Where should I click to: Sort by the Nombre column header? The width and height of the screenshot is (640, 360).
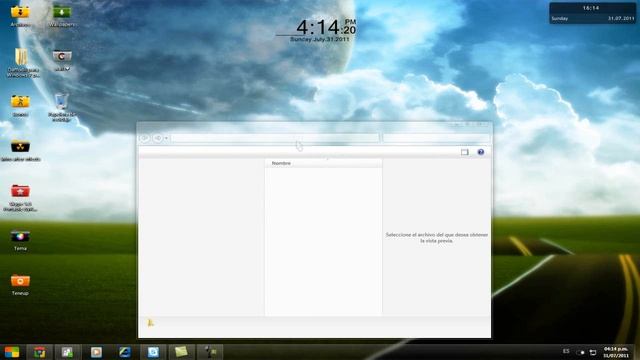click(324, 163)
